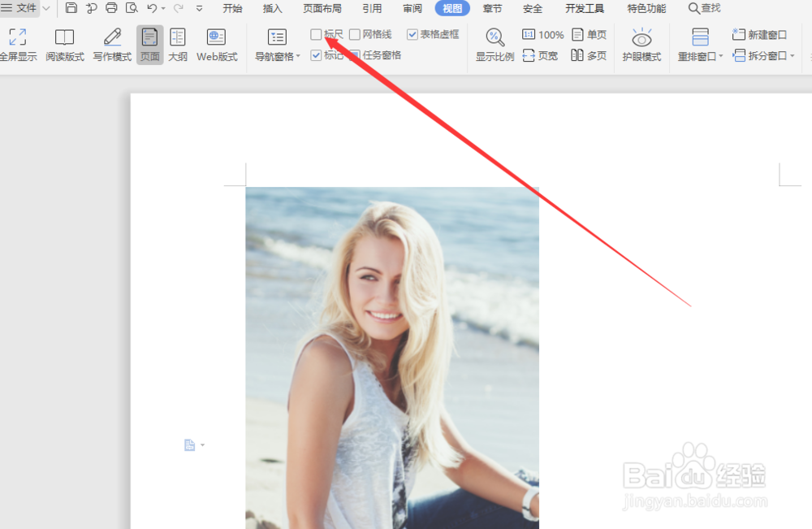Expand the 拆分窗口 dropdown arrow

click(793, 56)
